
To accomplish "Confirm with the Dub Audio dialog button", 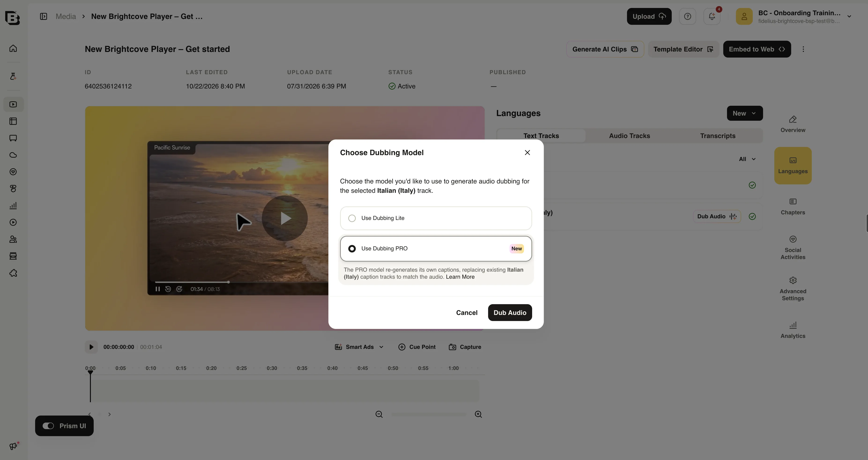I will point(510,313).
